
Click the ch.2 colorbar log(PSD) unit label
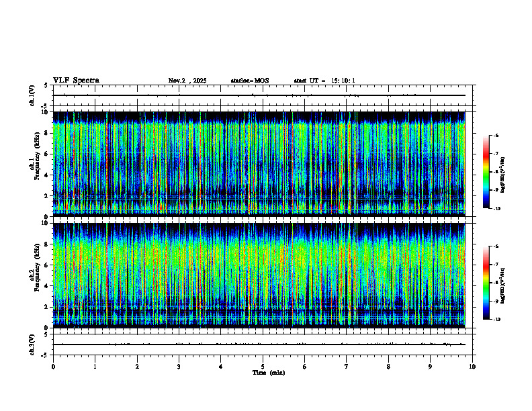(503, 285)
